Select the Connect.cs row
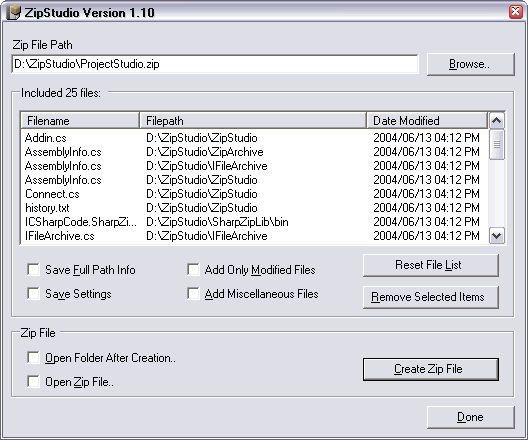Screen dimensions: 528x440 254,194
